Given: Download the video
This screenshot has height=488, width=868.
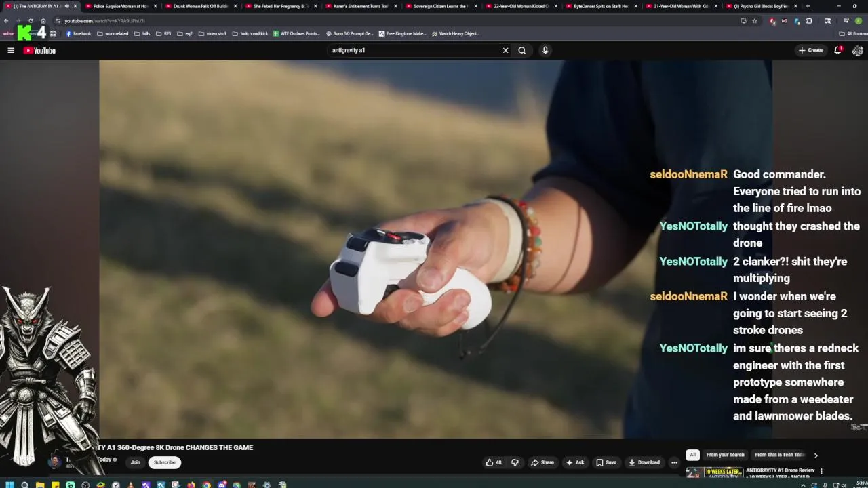Looking at the screenshot, I should click(x=644, y=462).
